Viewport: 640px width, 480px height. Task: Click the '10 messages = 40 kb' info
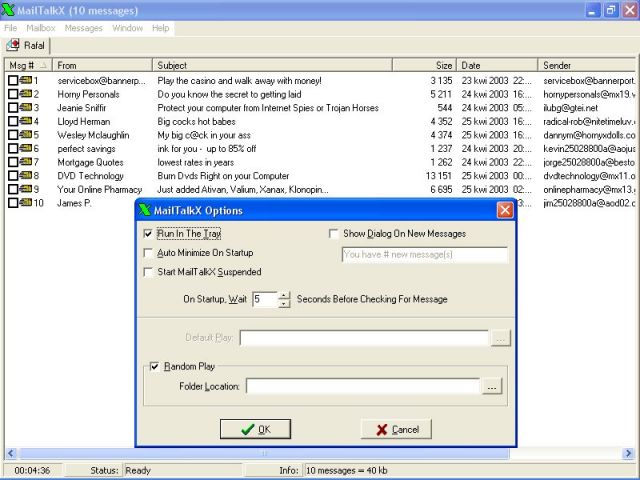[347, 470]
